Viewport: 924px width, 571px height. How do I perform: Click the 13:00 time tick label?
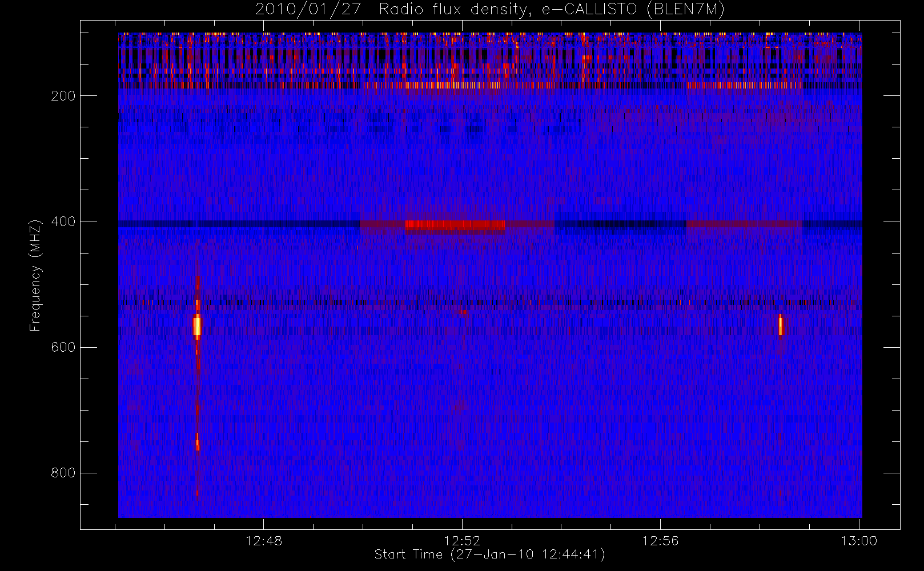859,541
